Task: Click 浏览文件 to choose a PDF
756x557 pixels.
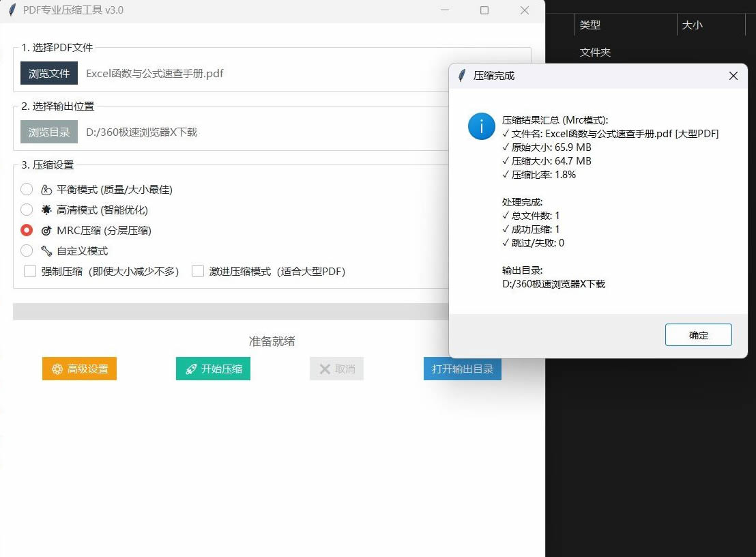Action: tap(49, 74)
